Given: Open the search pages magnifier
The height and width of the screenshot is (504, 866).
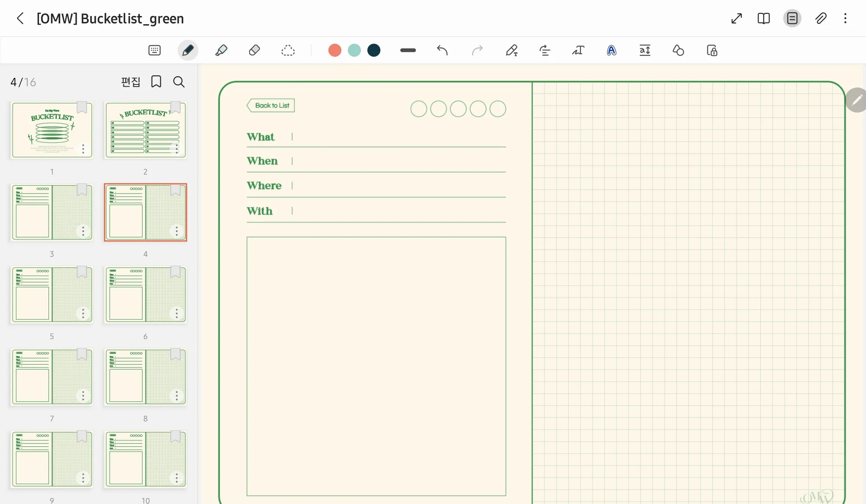Looking at the screenshot, I should tap(178, 82).
